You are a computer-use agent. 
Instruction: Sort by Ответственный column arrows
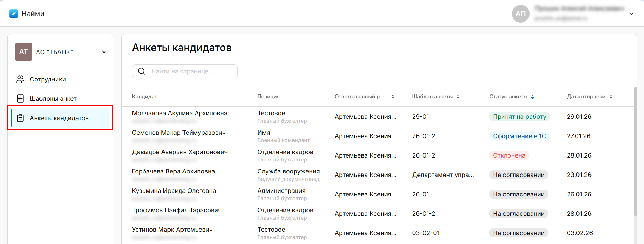click(392, 97)
